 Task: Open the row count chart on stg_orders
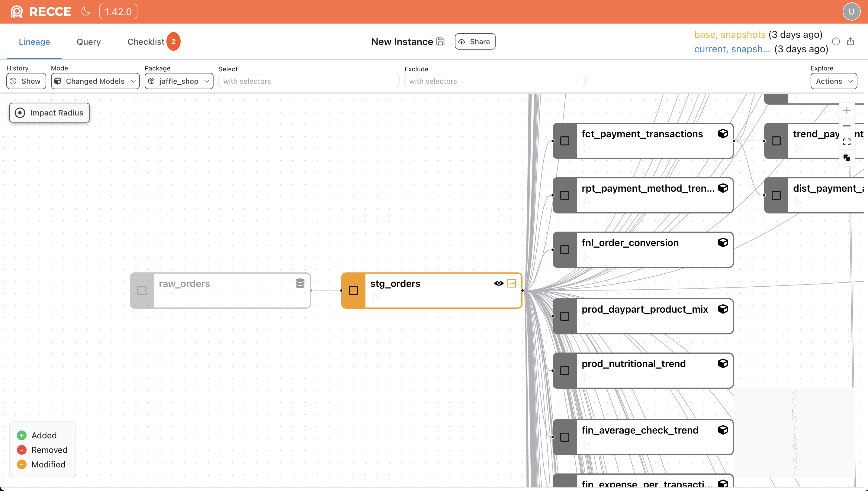[x=512, y=283]
